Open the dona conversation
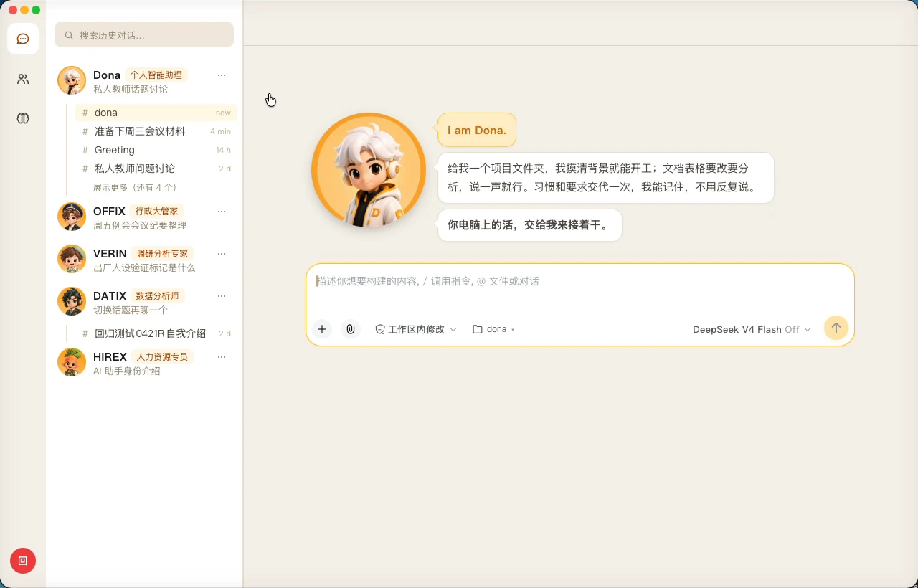Image resolution: width=918 pixels, height=588 pixels. [156, 113]
